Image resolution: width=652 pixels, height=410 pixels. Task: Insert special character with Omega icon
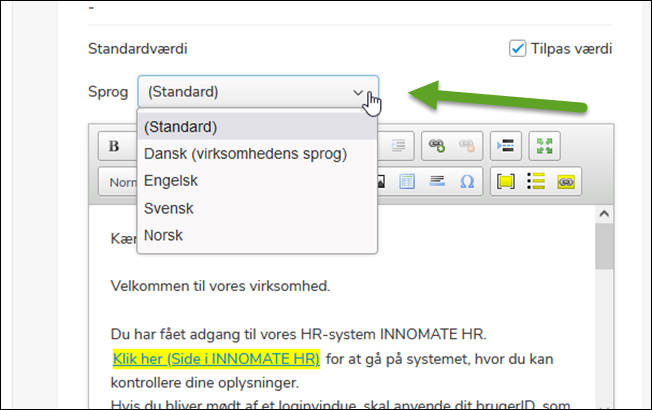466,183
